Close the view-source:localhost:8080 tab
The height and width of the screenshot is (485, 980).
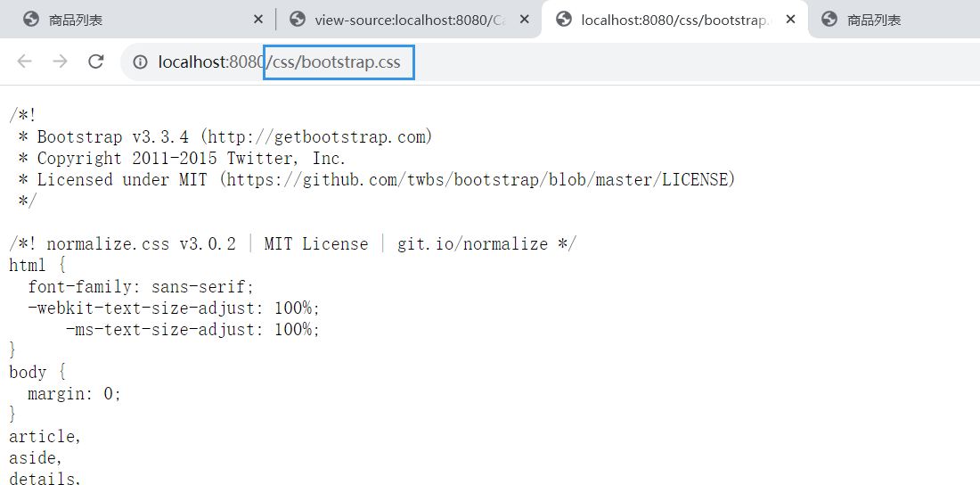point(525,20)
